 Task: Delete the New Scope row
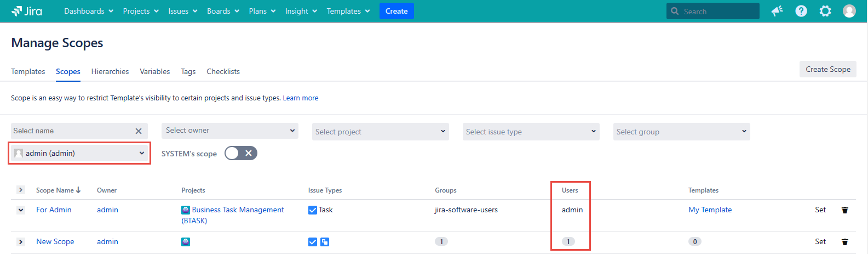click(x=845, y=242)
